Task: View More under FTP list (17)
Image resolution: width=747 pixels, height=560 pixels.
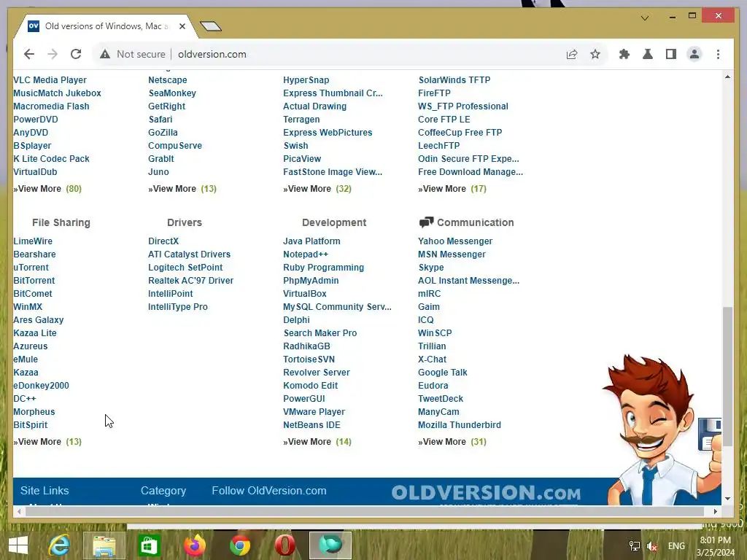Action: pos(452,189)
